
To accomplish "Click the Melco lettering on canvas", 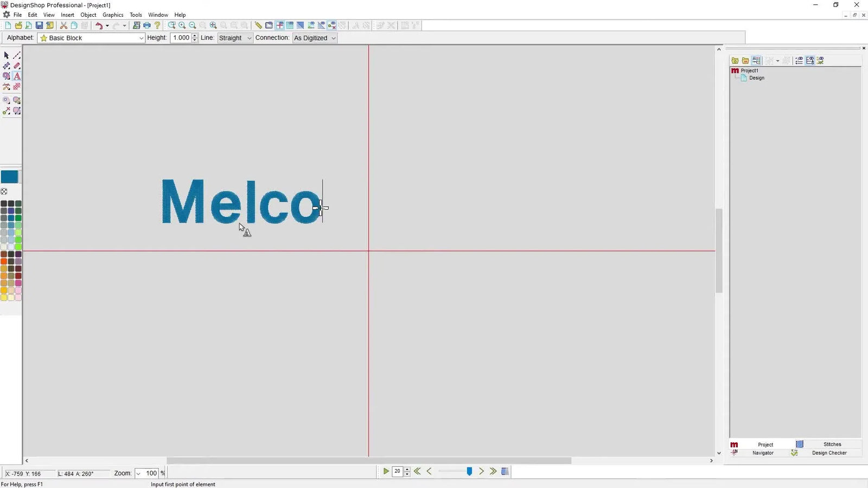I will (x=241, y=201).
